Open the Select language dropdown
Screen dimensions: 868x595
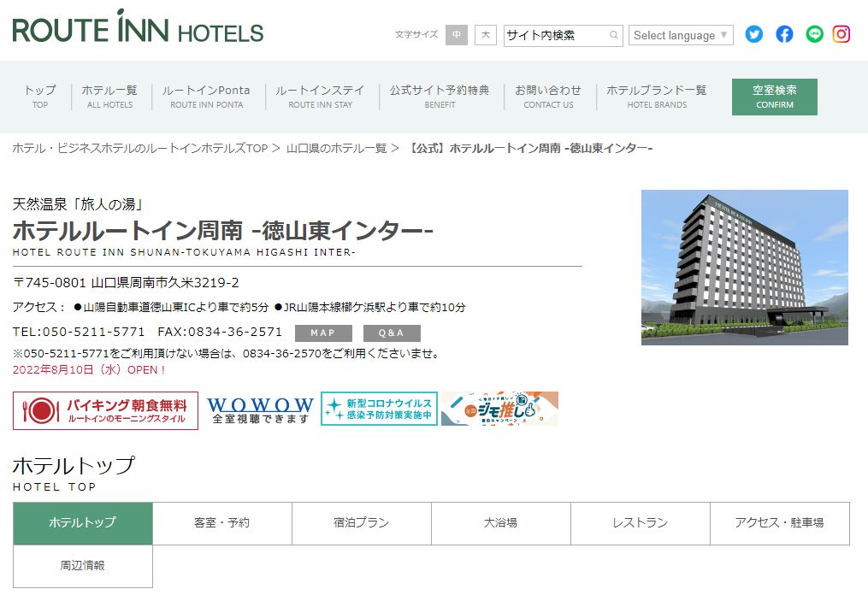click(x=681, y=35)
